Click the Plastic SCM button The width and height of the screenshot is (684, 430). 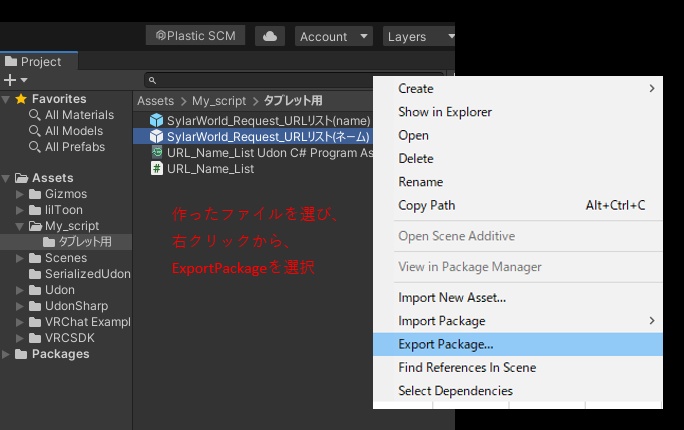click(195, 35)
